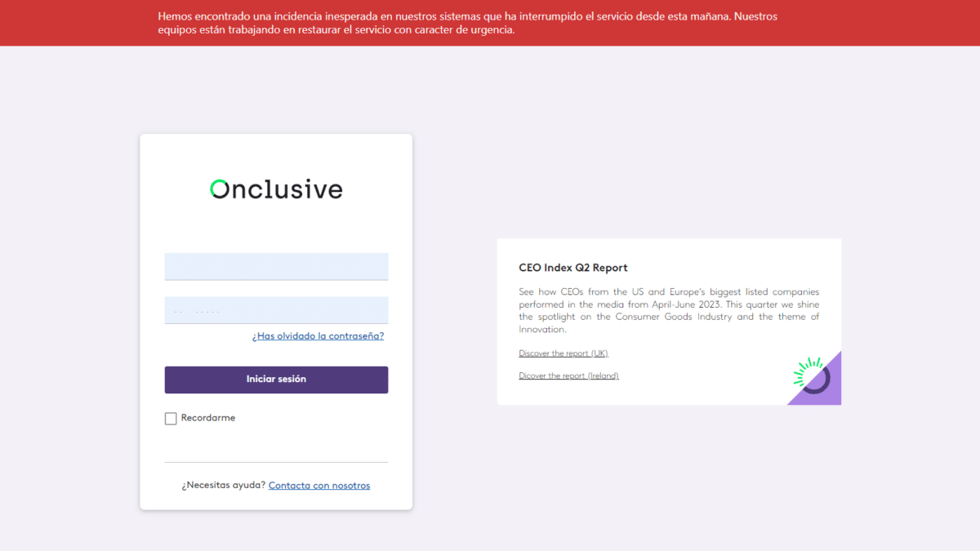This screenshot has width=980, height=551.
Task: Focus the username input field
Action: coord(276,267)
